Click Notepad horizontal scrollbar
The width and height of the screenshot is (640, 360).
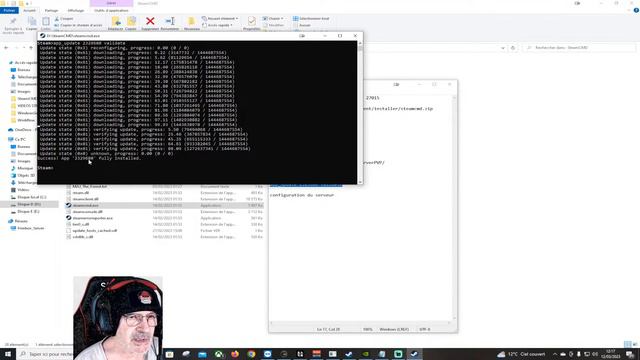tap(361, 322)
